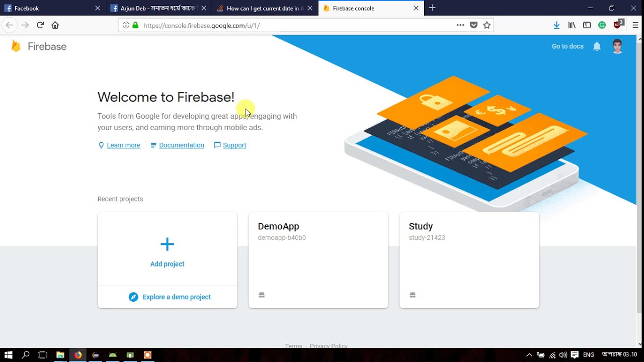Open a new browser tab
Image resolution: width=644 pixels, height=362 pixels.
pos(432,8)
